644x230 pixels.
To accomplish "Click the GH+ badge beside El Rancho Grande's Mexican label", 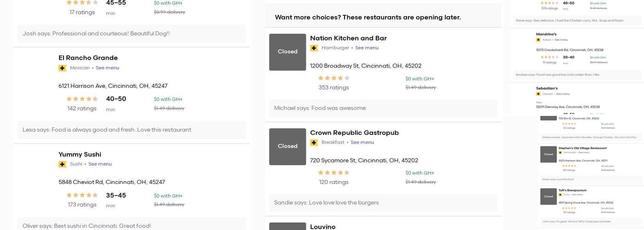I will click(63, 68).
